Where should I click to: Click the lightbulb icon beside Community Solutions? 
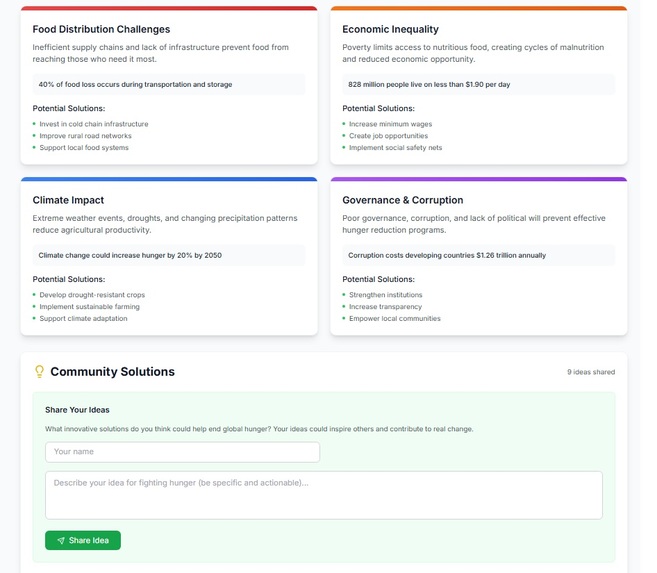(39, 372)
